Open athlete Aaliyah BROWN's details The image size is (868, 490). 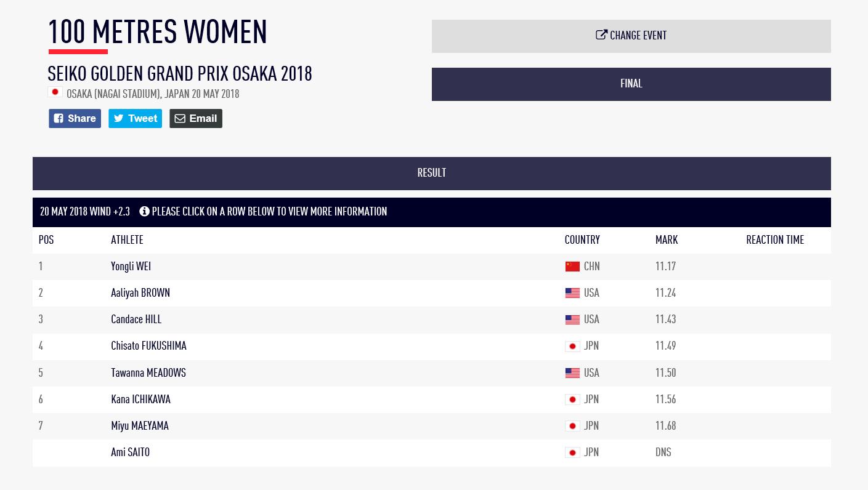140,293
